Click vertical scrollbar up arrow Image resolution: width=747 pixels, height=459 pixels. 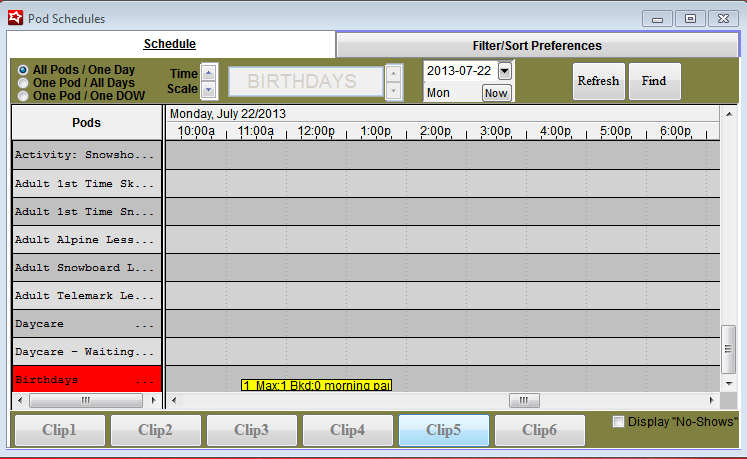coord(729,114)
